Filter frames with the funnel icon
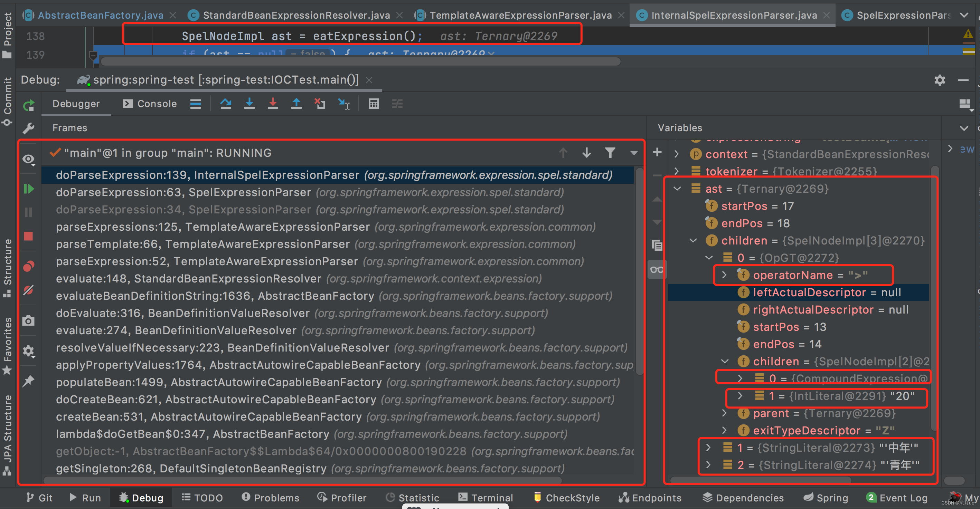 click(x=610, y=153)
